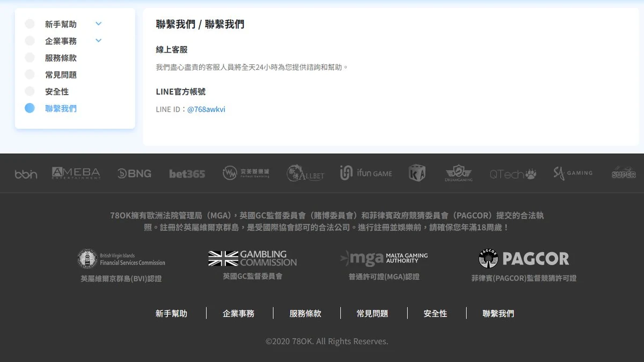Click the QTech logo
Viewport: 644px width, 362px height.
coord(513,174)
